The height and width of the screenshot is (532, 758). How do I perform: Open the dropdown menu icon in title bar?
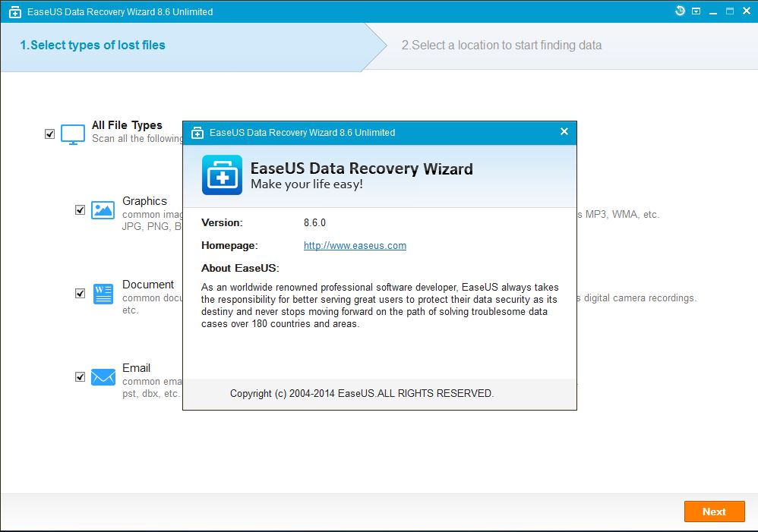coord(696,11)
